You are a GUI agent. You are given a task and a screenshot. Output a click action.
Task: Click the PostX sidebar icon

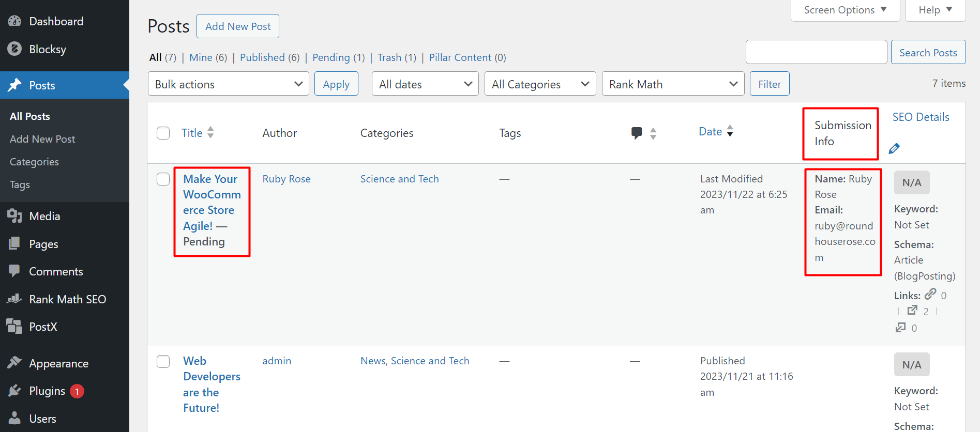(14, 327)
